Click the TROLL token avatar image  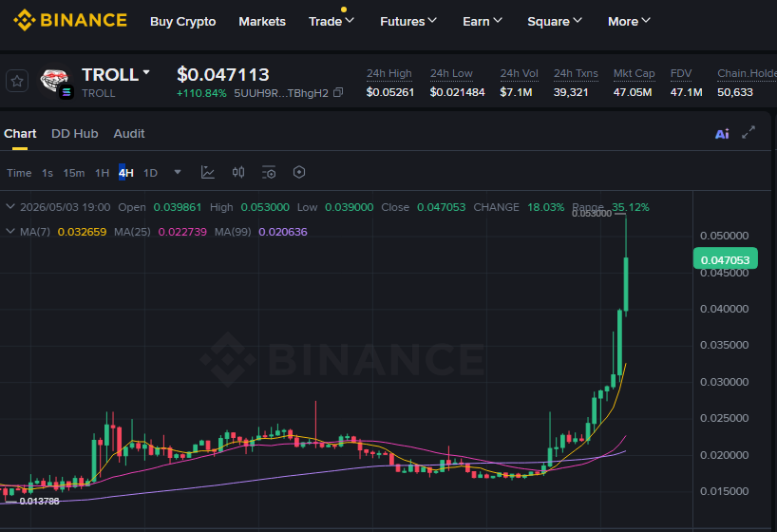click(x=54, y=81)
